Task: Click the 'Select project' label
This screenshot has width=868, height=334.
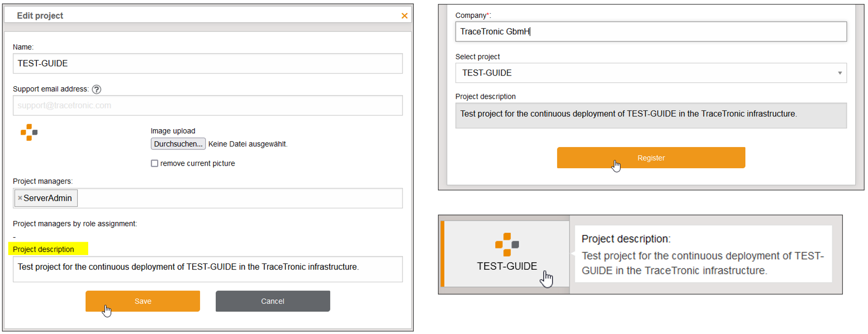Action: point(477,57)
